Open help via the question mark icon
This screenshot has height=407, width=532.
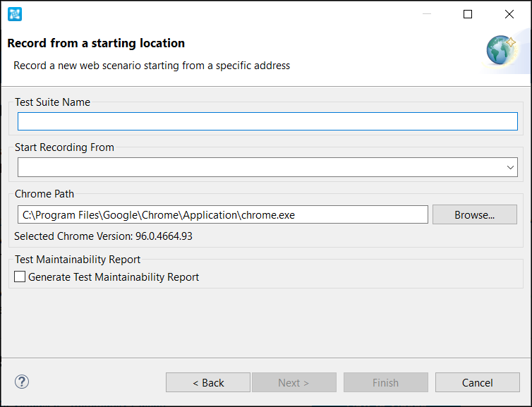[x=22, y=382]
